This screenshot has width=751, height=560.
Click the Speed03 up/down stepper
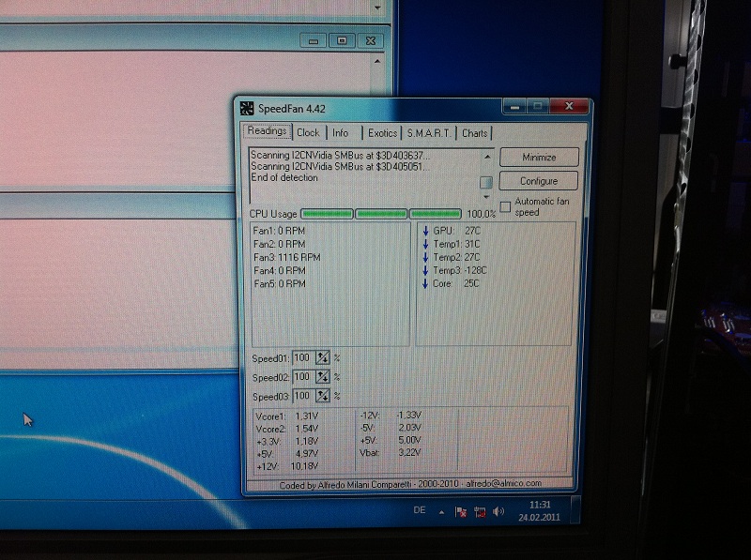(x=323, y=396)
